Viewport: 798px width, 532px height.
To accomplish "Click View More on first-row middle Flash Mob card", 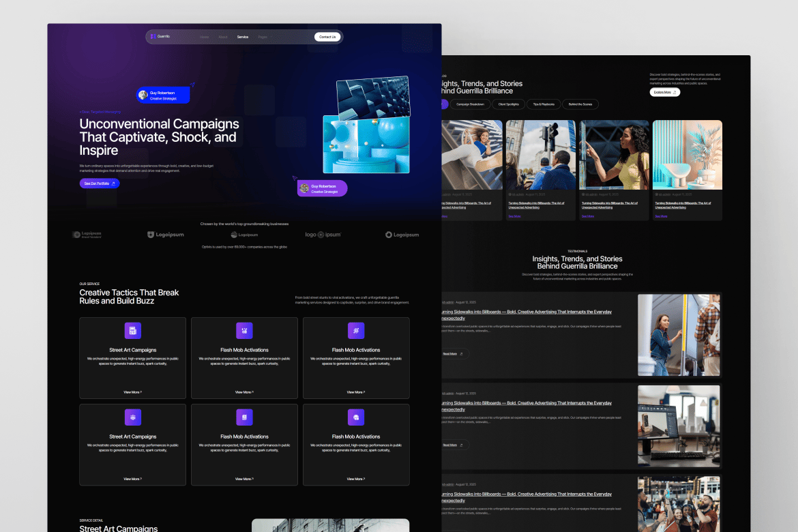I will (x=244, y=392).
